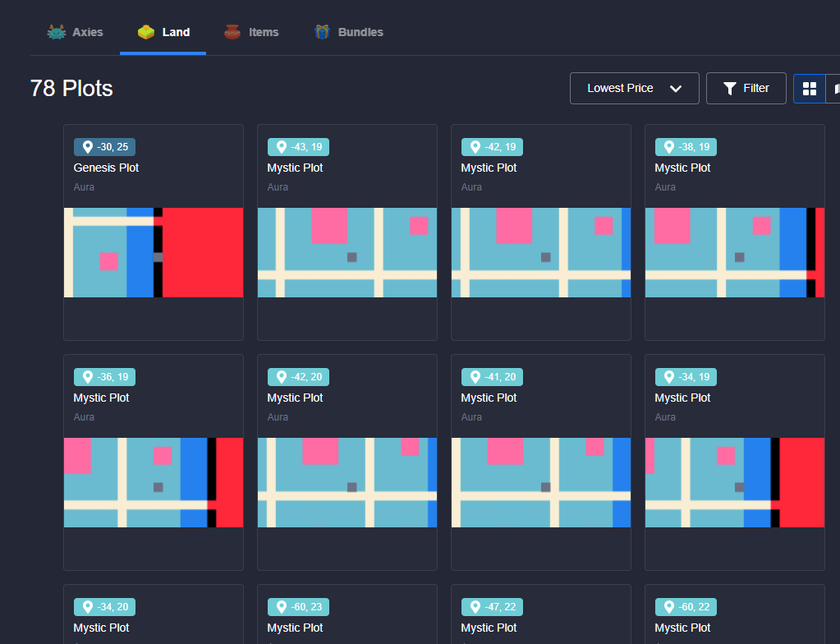The height and width of the screenshot is (644, 840).
Task: Switch to map view
Action: tap(833, 89)
